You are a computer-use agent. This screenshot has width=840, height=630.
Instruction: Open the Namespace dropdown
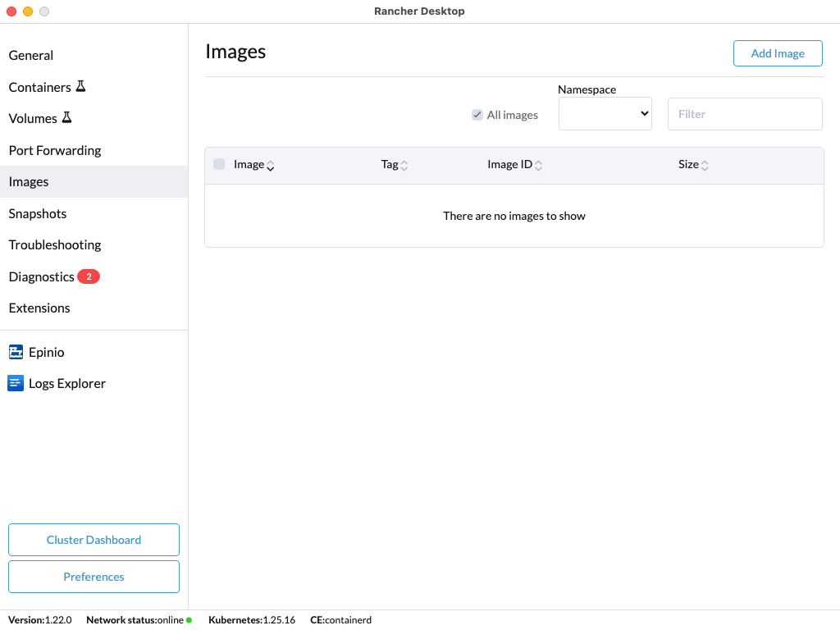[x=605, y=114]
